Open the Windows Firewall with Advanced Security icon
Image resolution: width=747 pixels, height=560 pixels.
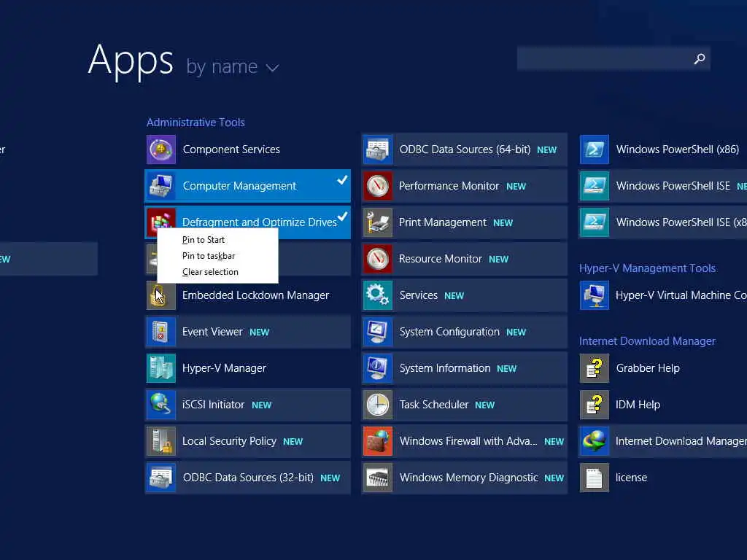click(x=378, y=441)
